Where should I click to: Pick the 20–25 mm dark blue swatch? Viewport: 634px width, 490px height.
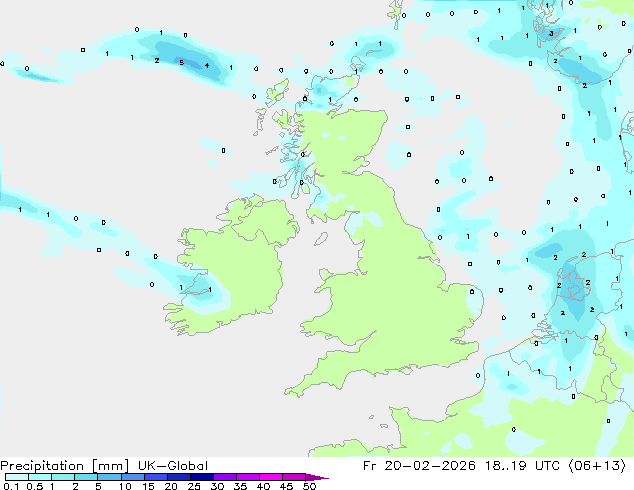(178, 477)
